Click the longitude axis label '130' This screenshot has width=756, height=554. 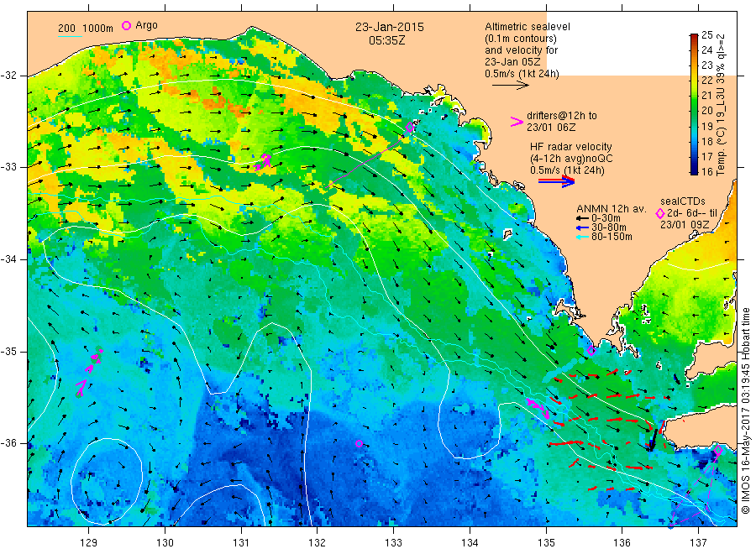click(x=165, y=543)
